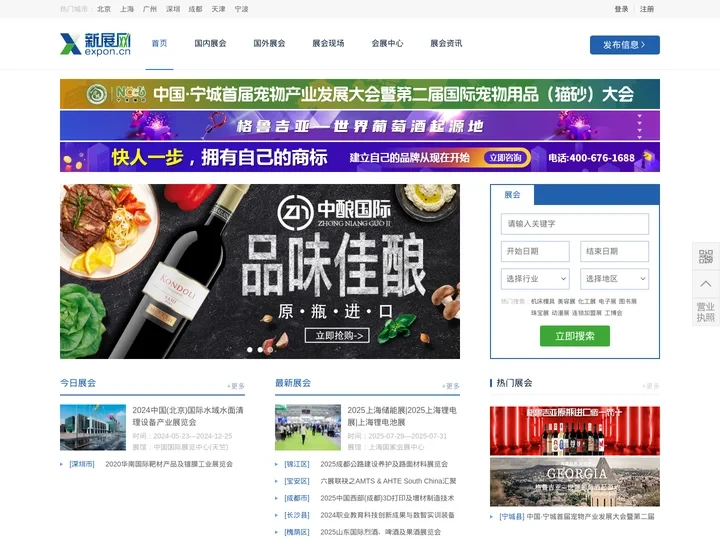The height and width of the screenshot is (540, 720).
Task: Click the 发布信息 button
Action: (x=624, y=45)
